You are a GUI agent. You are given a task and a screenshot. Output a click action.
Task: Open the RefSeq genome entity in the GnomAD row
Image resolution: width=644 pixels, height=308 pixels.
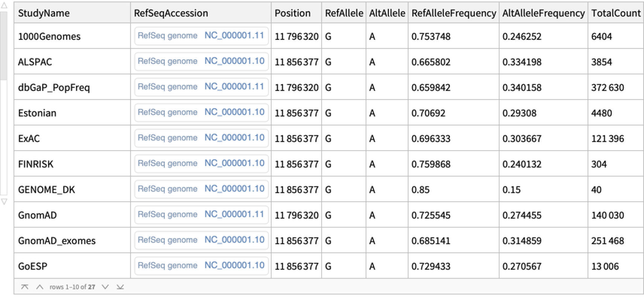pos(201,215)
